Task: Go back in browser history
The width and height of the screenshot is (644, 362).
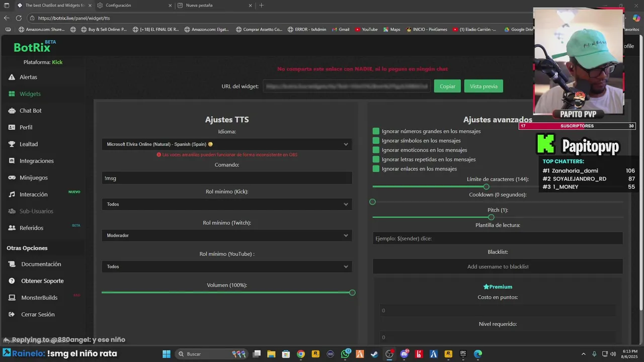Action: click(7, 18)
